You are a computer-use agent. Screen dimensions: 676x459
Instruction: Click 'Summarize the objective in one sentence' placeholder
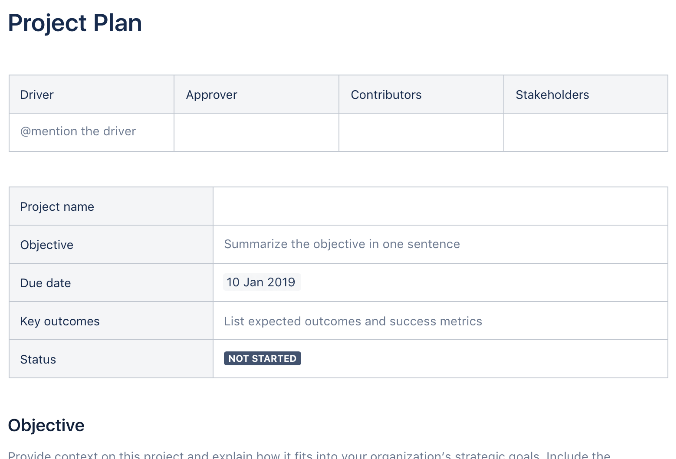pyautogui.click(x=342, y=244)
